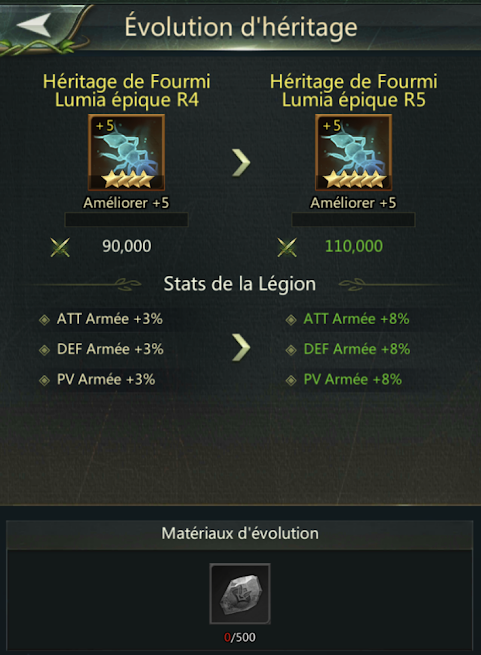Viewport: 481px width, 655px height.
Task: Click the chevron arrow between legion stats
Action: tap(241, 347)
